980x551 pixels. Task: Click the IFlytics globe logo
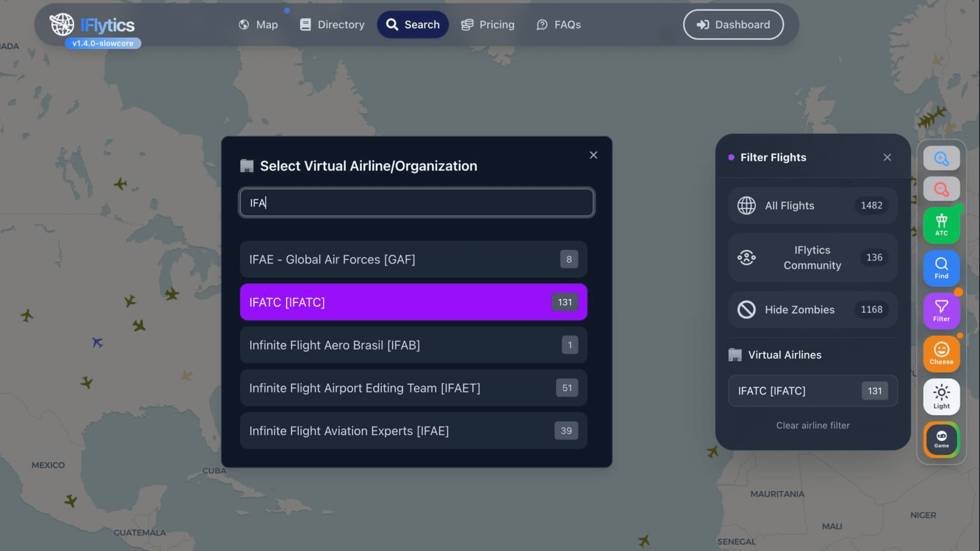[62, 24]
